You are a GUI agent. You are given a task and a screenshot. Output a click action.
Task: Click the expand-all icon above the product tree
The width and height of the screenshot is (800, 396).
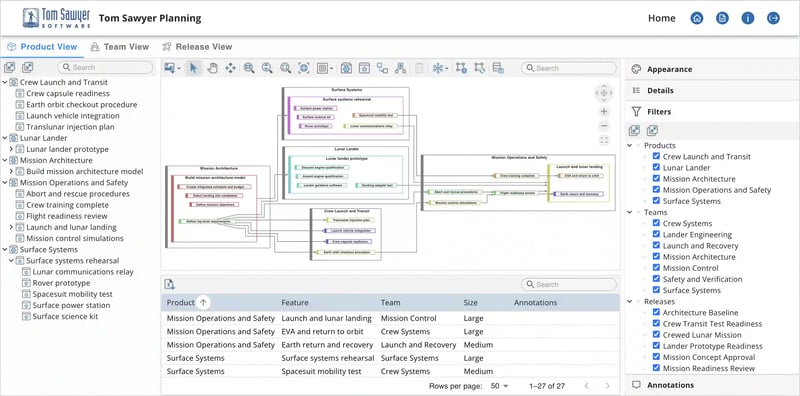pos(10,67)
